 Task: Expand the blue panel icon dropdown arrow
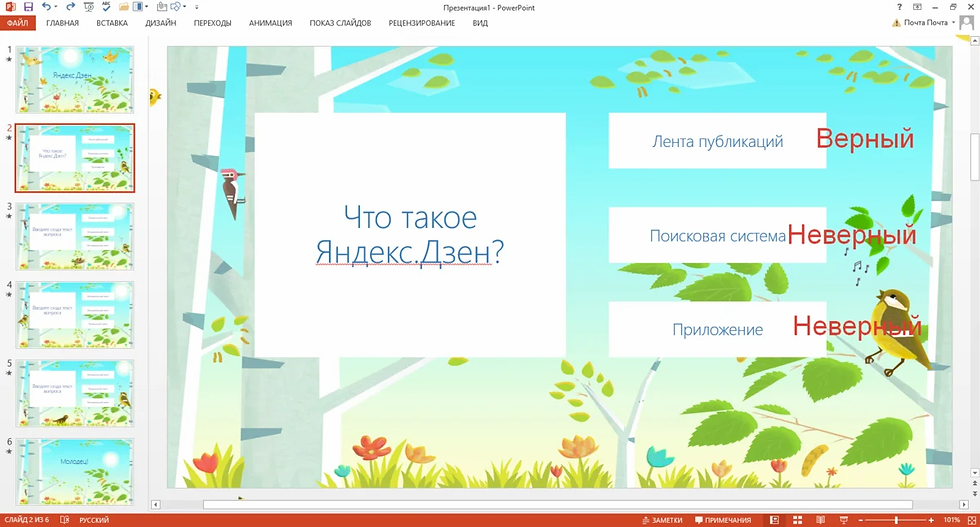146,7
